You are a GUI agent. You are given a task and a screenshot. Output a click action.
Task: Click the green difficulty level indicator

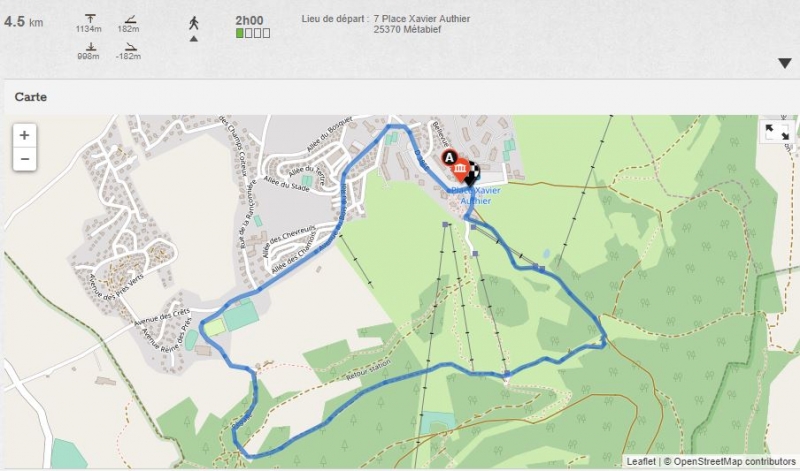pos(239,33)
